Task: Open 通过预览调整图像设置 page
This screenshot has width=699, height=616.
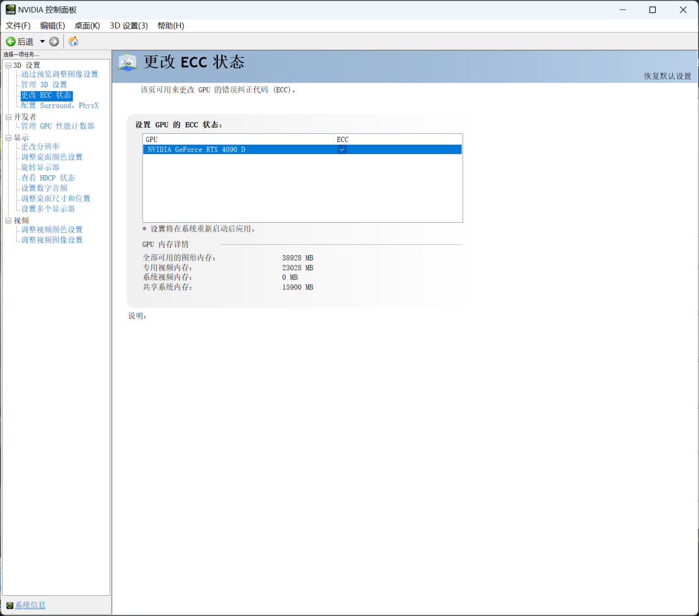Action: (x=60, y=74)
